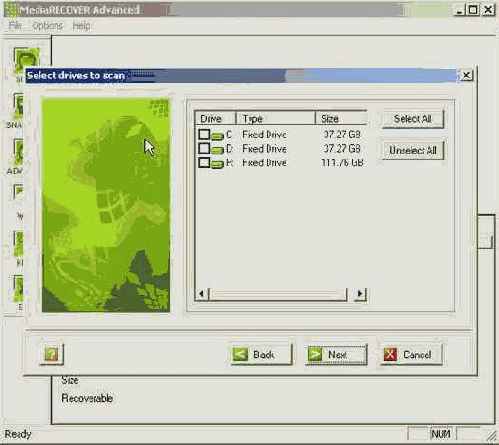
Task: Check the C drive checkbox
Action: [204, 134]
